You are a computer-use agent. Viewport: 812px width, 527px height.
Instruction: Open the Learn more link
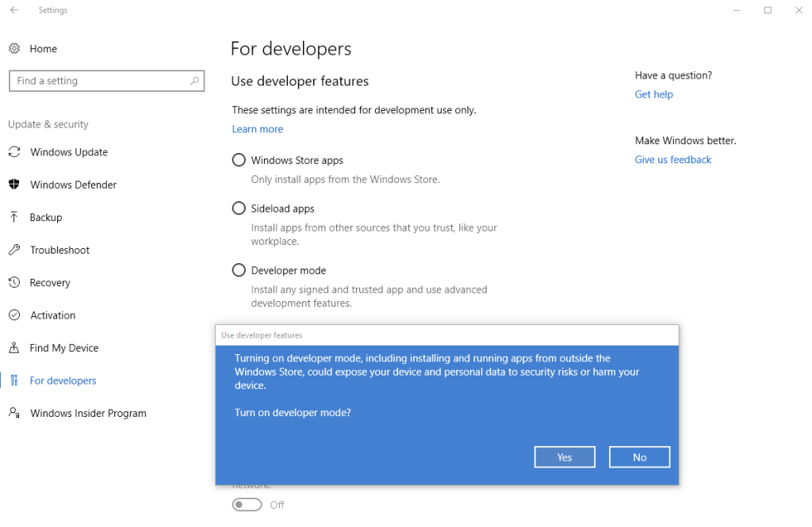(x=257, y=129)
